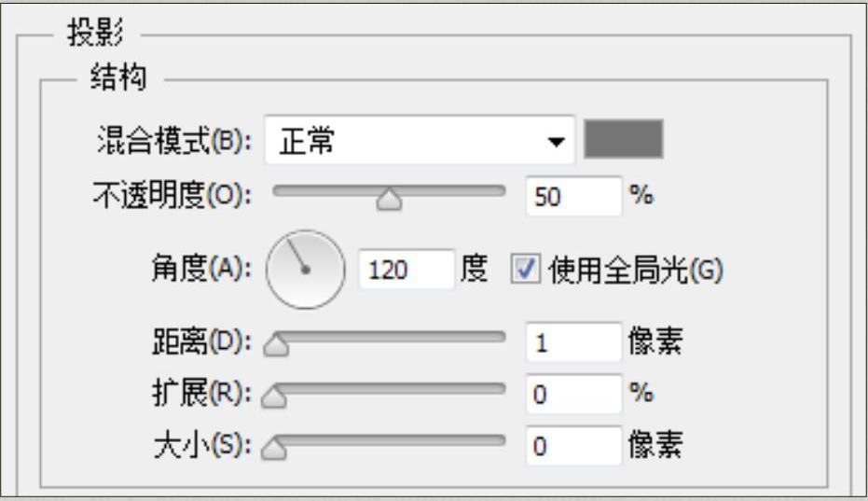Click the angle field showing 120
This screenshot has height=501, width=868.
[x=406, y=270]
